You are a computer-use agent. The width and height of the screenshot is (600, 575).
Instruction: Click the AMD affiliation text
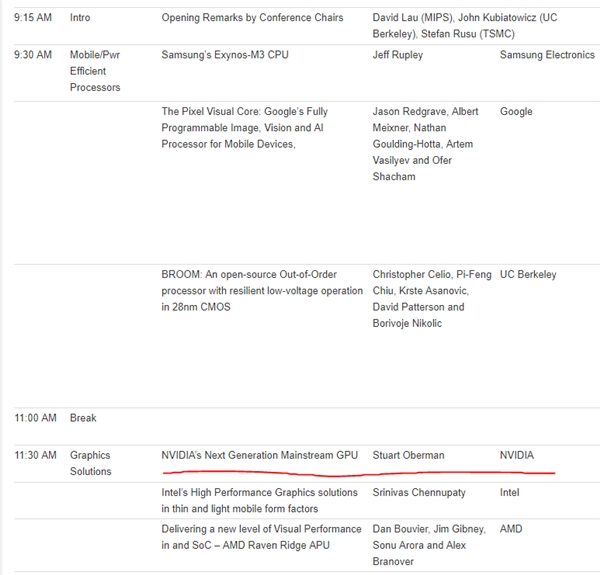511,529
